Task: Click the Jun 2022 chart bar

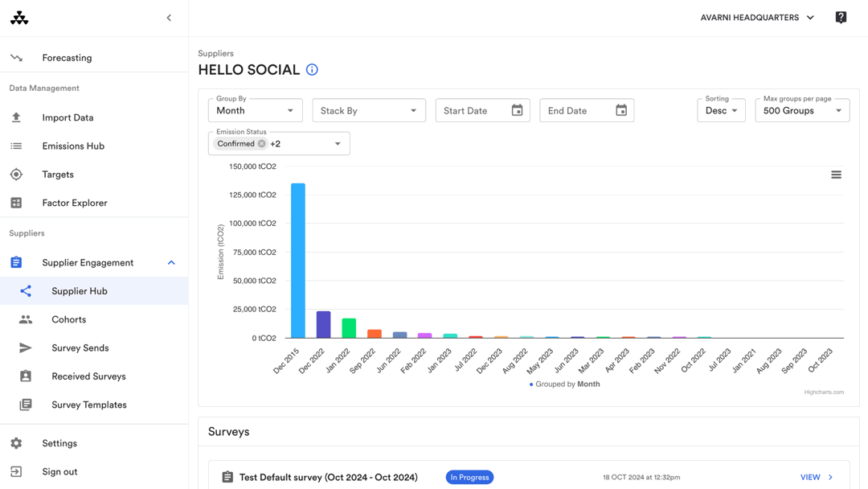Action: 399,335
